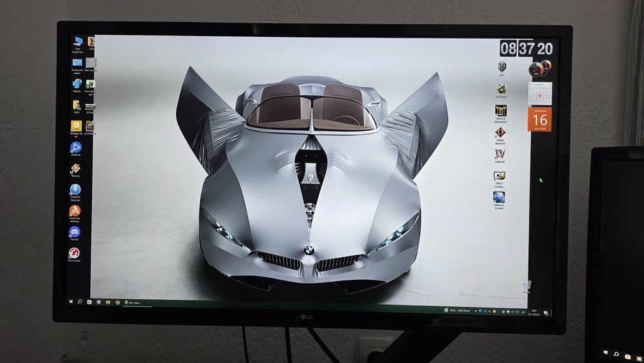Open the Wargaming Game Center shortcut
Screen dimensions: 644x363
coord(74,253)
